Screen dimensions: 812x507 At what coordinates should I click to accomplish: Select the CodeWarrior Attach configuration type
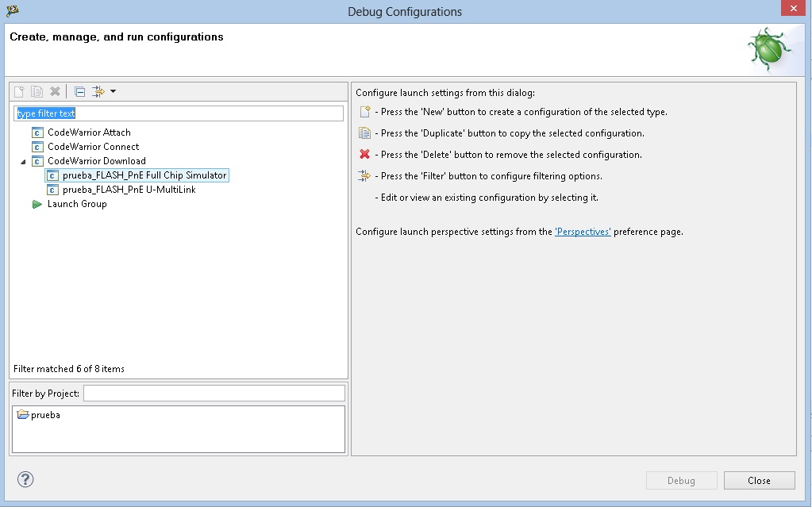89,133
